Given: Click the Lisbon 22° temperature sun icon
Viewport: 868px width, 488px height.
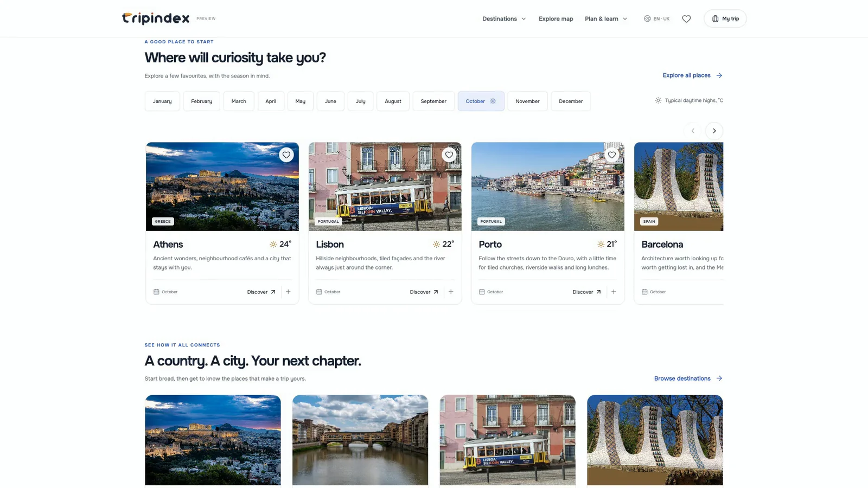Looking at the screenshot, I should pos(436,245).
